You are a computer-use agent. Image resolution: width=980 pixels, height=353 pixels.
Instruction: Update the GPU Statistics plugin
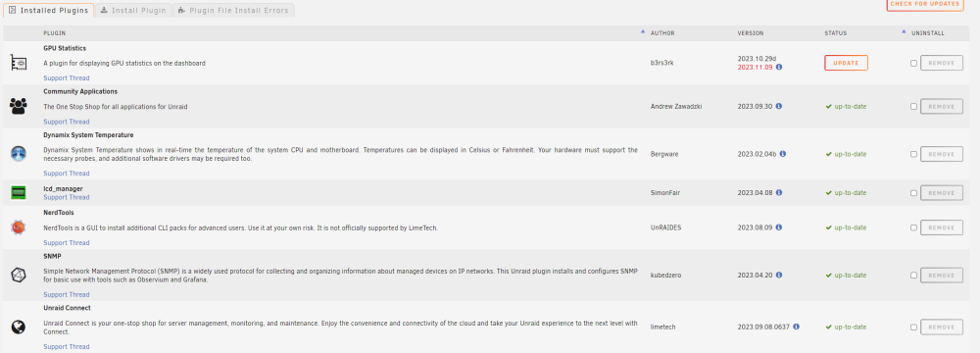point(846,63)
